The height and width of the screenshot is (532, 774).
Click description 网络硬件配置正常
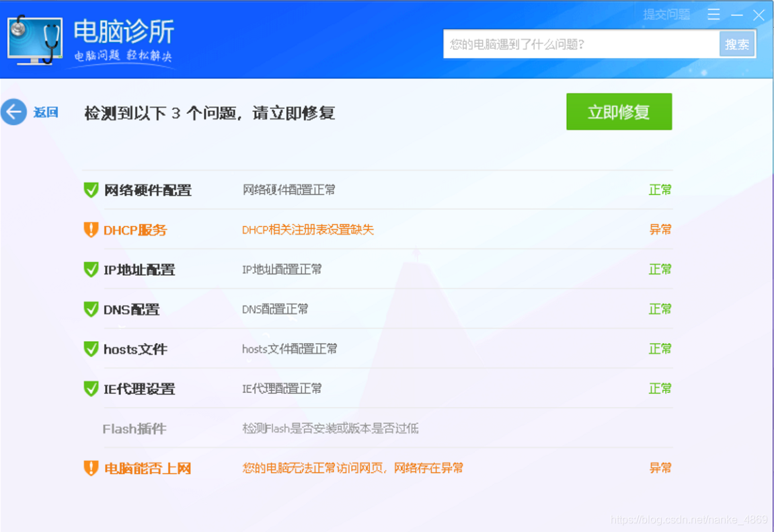288,190
